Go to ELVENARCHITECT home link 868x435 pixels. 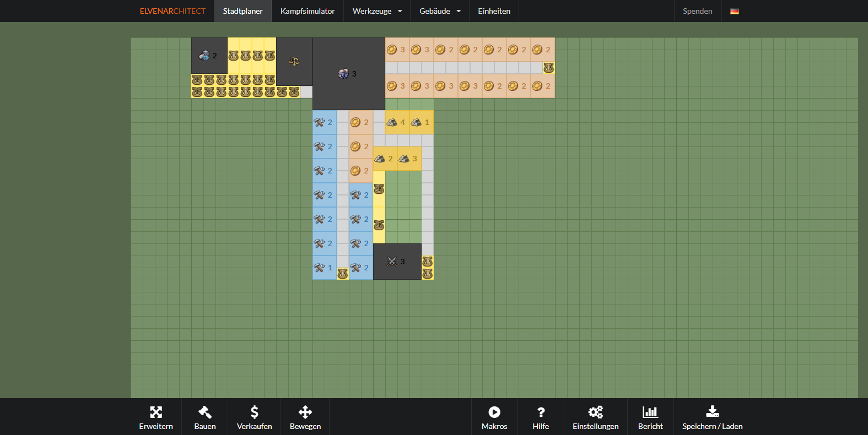pyautogui.click(x=172, y=11)
